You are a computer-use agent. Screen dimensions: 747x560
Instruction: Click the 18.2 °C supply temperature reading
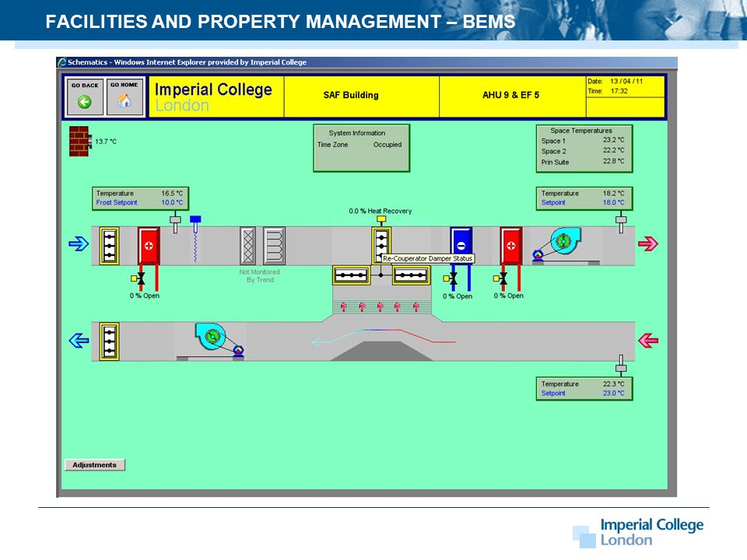[614, 194]
